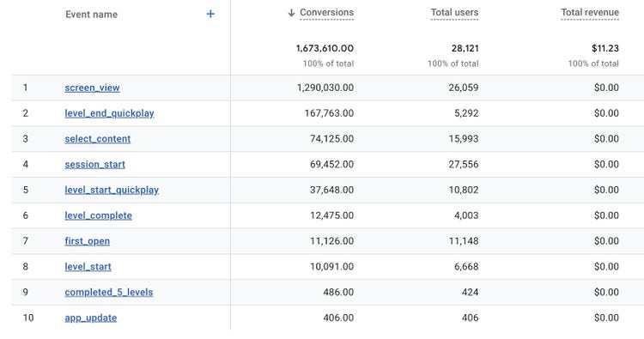Click row number 10 of the table

pos(28,318)
